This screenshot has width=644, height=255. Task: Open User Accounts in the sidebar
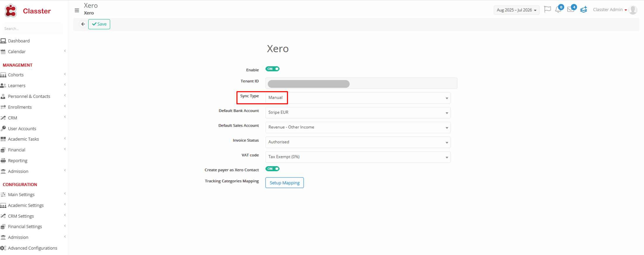22,129
